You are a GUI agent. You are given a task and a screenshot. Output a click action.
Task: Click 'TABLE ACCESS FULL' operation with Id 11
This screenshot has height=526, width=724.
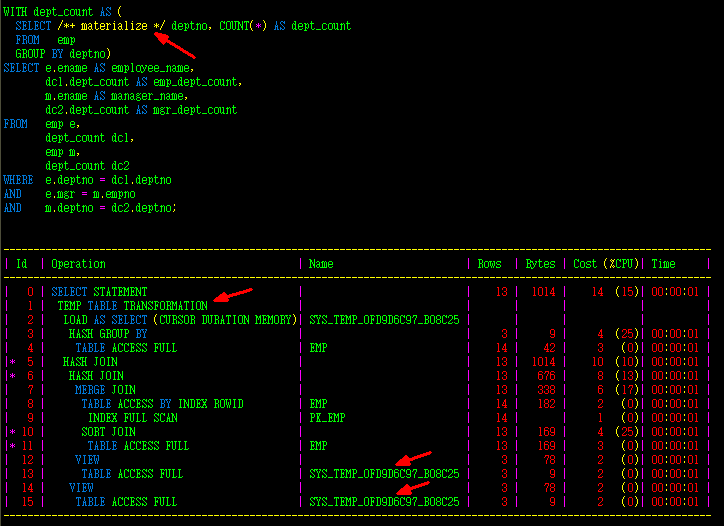pos(139,446)
